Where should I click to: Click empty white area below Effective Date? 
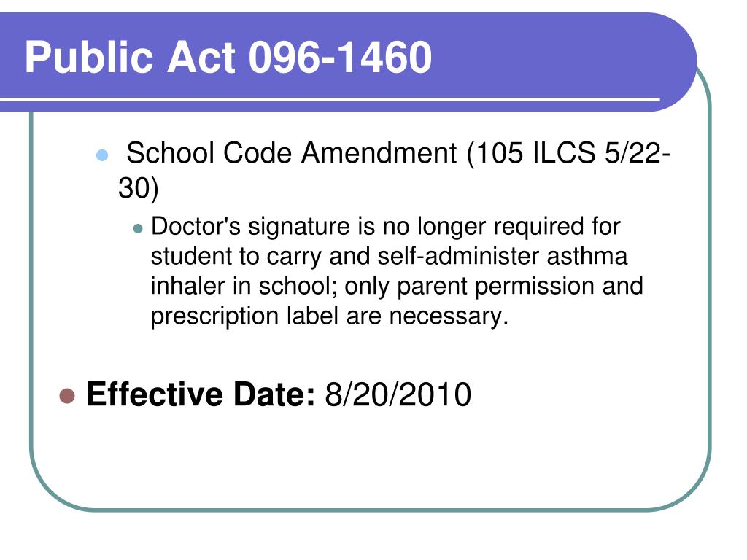click(371, 457)
